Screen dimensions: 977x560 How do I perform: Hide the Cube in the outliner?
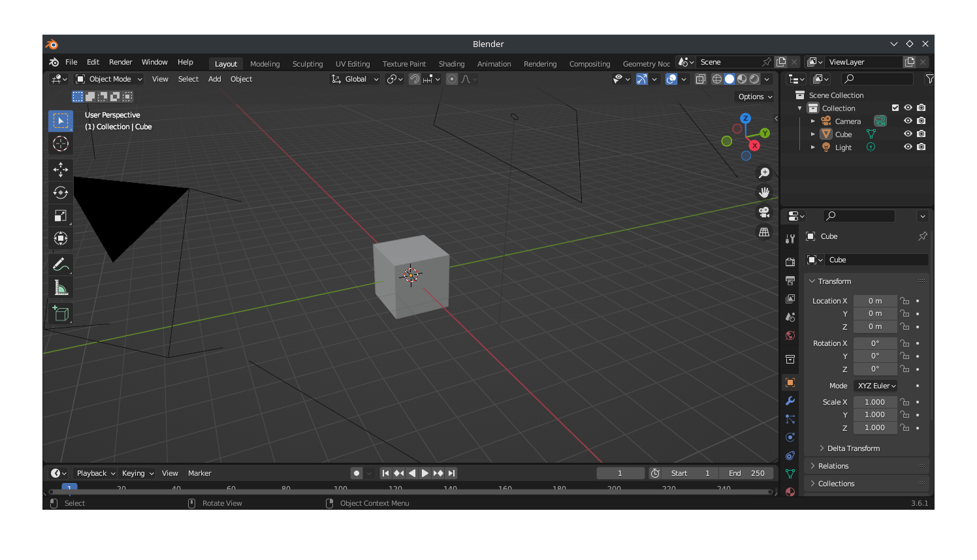pos(908,134)
